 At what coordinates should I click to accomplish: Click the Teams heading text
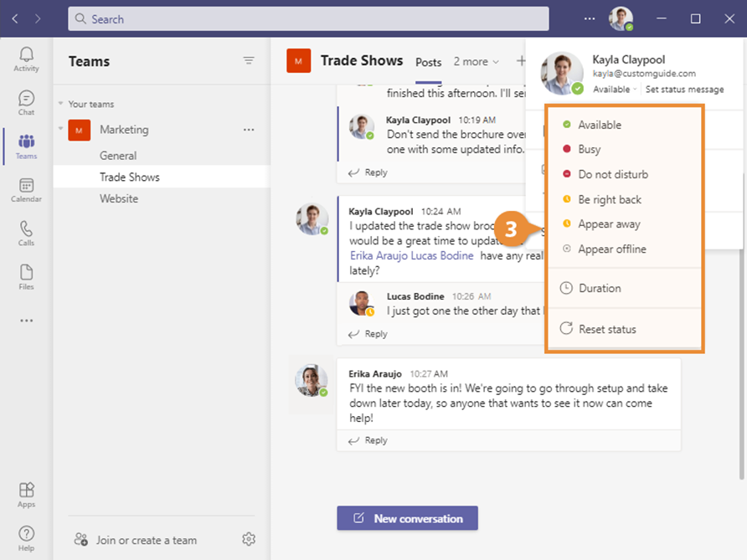[89, 61]
